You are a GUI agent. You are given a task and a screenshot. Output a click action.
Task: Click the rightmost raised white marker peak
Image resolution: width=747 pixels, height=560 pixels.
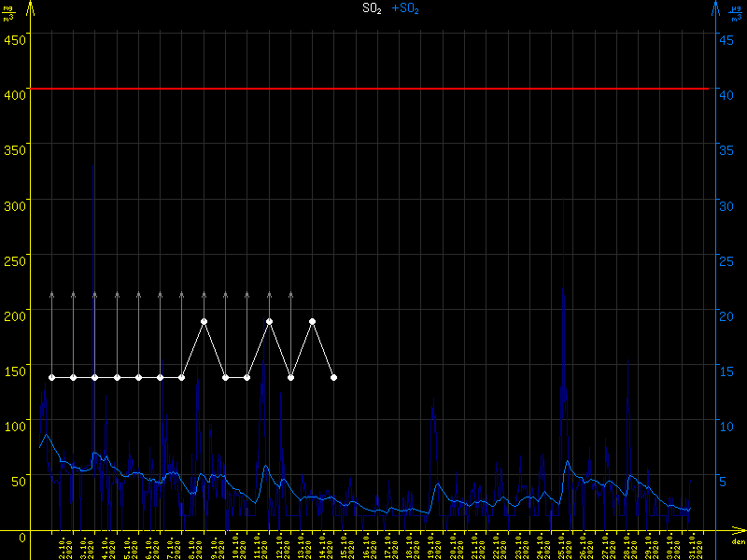pos(313,321)
